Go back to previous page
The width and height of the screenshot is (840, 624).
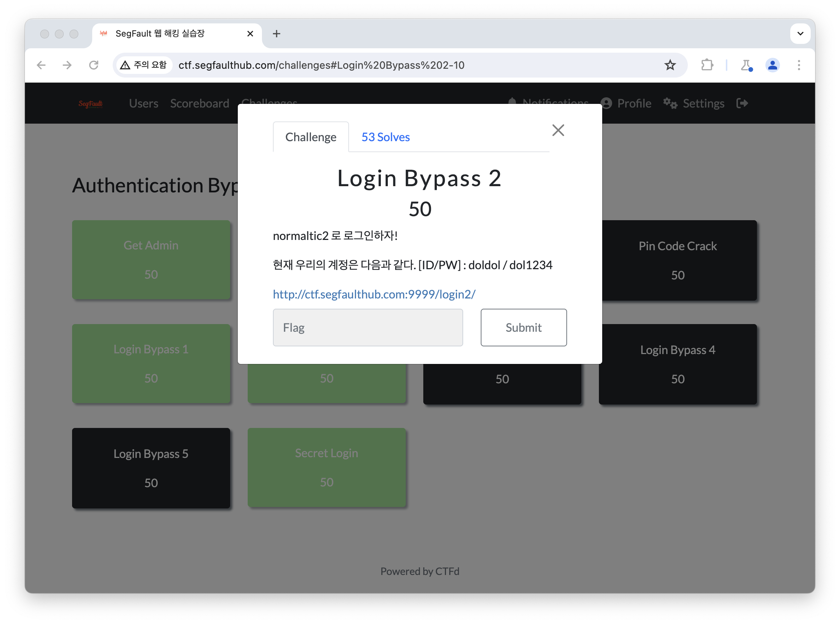[x=41, y=65]
